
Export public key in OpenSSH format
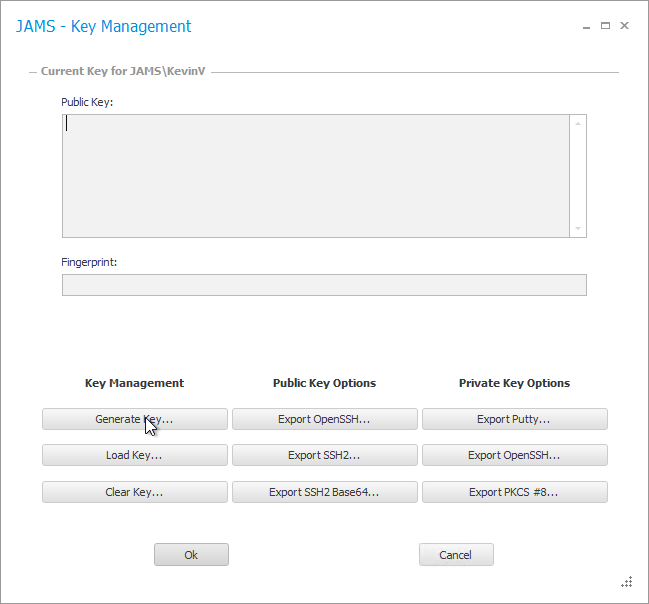324,419
